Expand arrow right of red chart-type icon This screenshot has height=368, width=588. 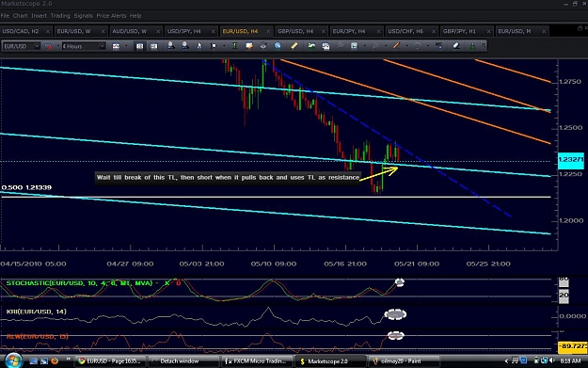click(58, 46)
